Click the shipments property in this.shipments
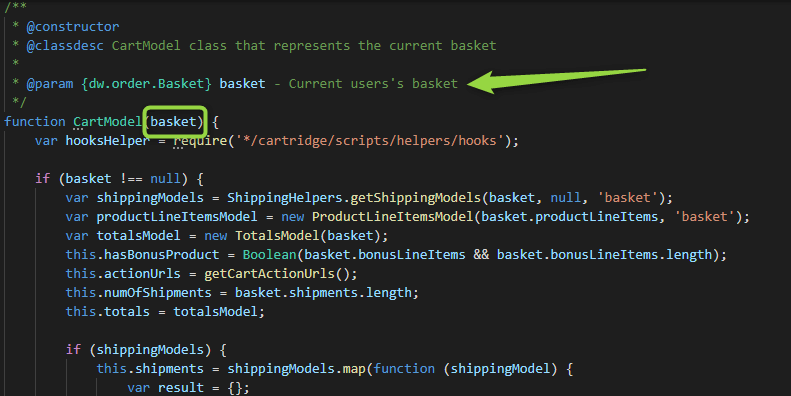 tap(169, 369)
